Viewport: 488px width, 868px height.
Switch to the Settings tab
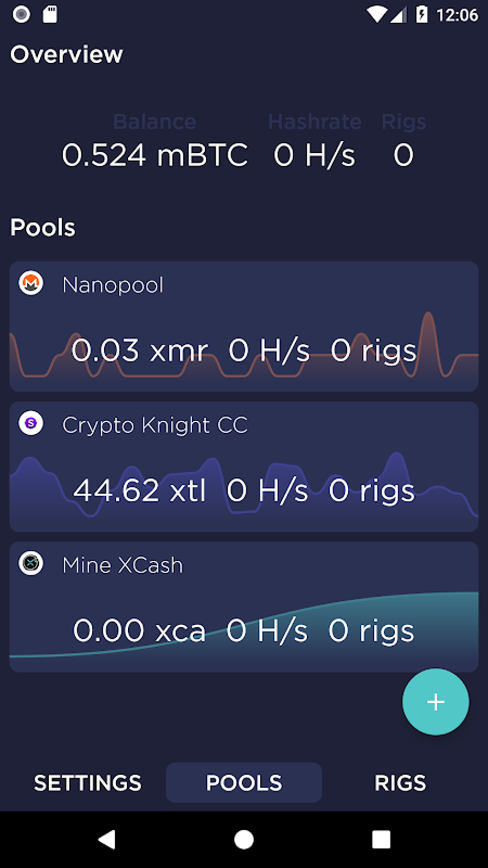(x=88, y=783)
